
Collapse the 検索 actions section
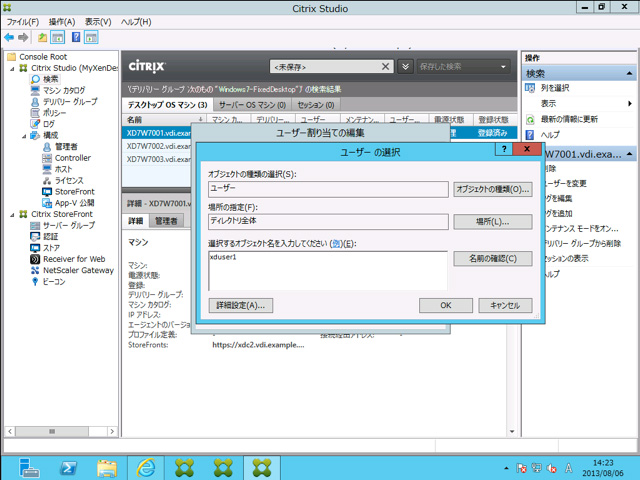(x=629, y=73)
